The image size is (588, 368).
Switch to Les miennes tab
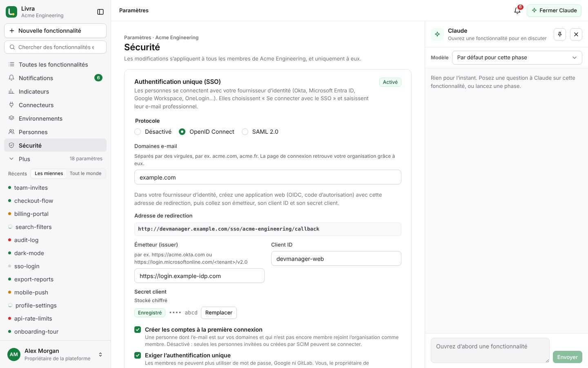[x=49, y=173]
